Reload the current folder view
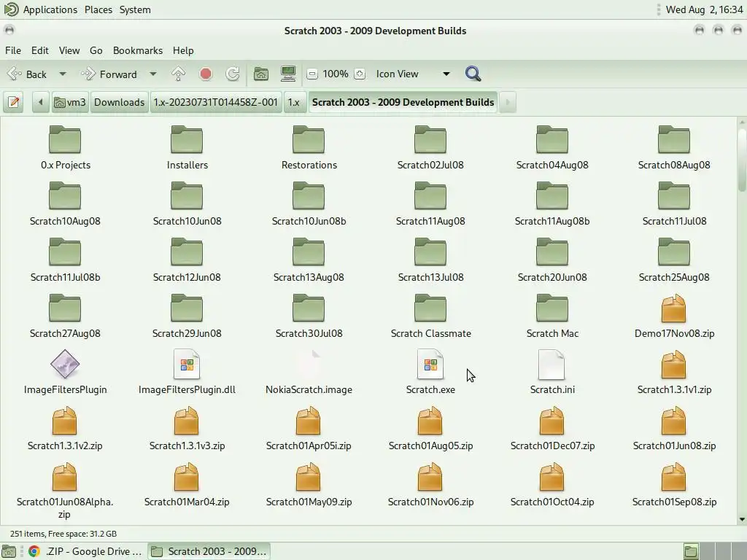This screenshot has width=747, height=560. pos(233,74)
